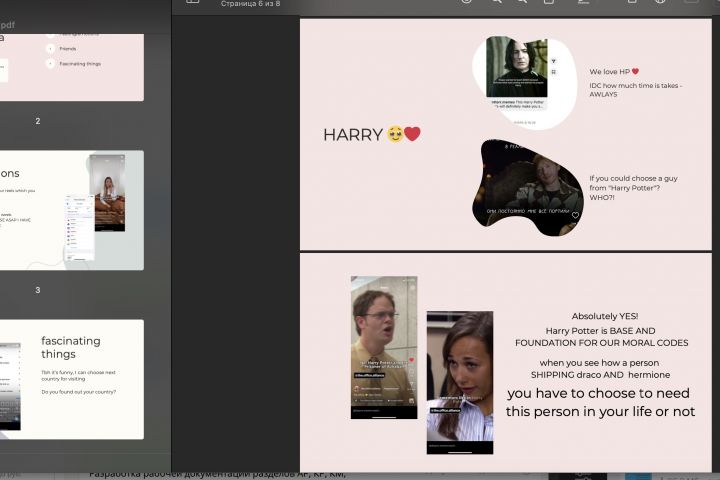Click the Ron Weasley blob-shaped image
The width and height of the screenshot is (720, 480).
528,188
